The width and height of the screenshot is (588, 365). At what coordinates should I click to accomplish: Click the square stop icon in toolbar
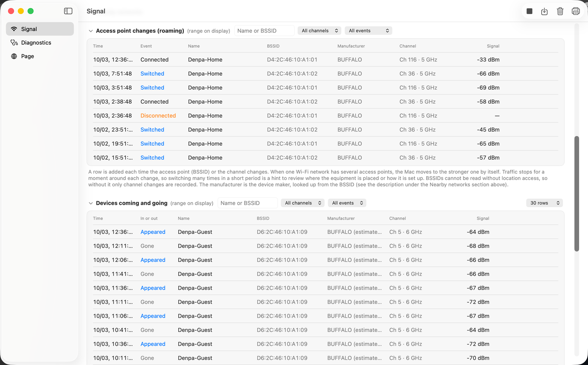point(529,11)
